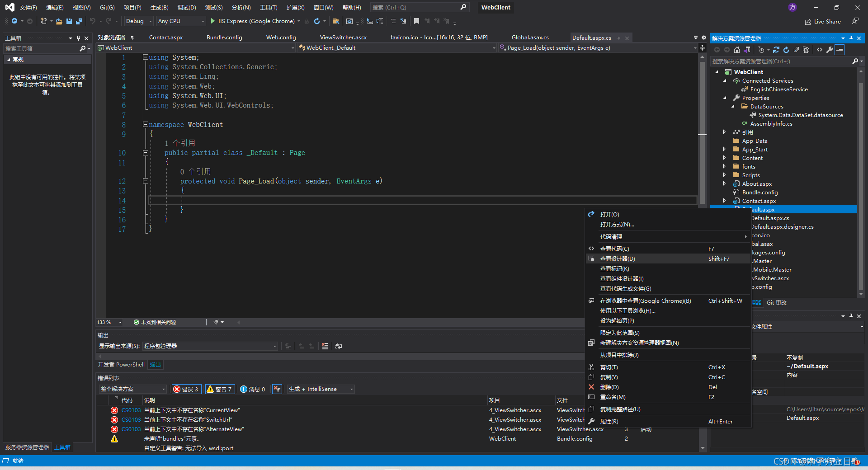This screenshot has height=470, width=868.
Task: Open the 133 % zoom dropdown
Action: pos(109,322)
